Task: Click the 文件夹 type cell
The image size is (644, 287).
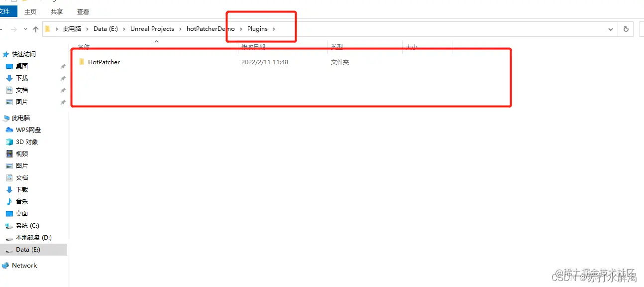Action: (340, 62)
